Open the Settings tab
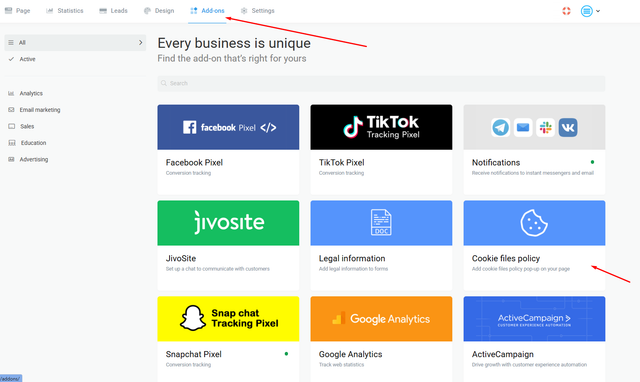Image resolution: width=640 pixels, height=382 pixels. [258, 11]
